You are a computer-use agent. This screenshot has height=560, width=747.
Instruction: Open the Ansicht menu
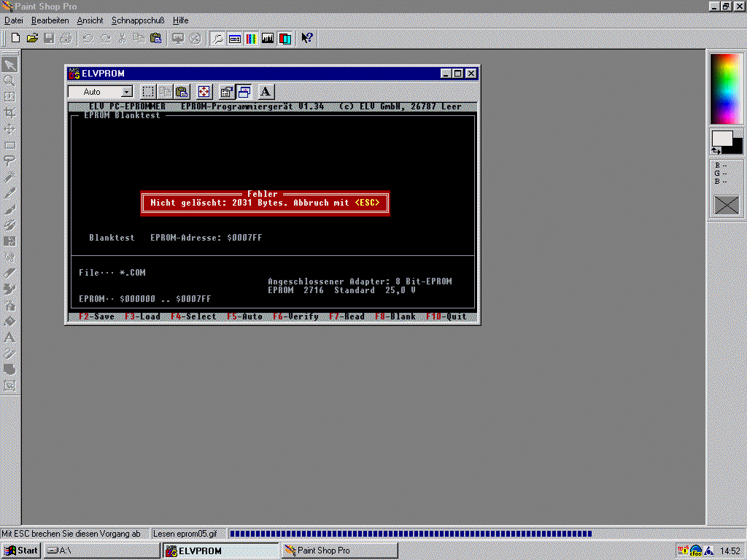click(90, 20)
